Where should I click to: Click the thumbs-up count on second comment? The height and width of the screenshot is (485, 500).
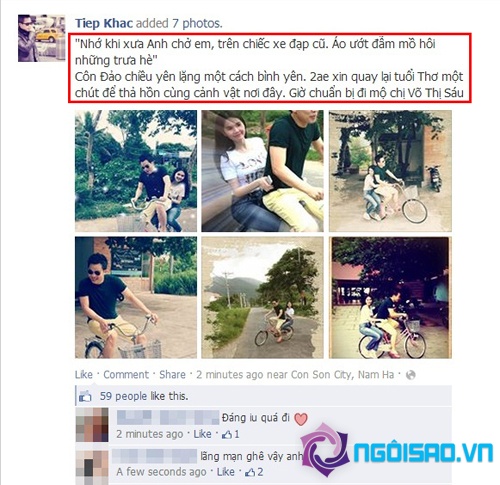click(x=254, y=472)
